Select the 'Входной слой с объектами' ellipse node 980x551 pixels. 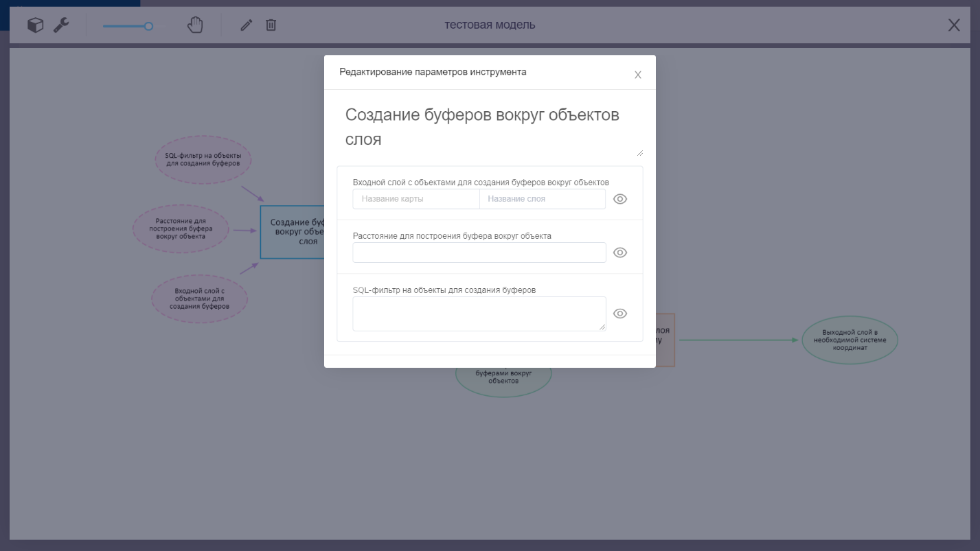click(x=199, y=298)
